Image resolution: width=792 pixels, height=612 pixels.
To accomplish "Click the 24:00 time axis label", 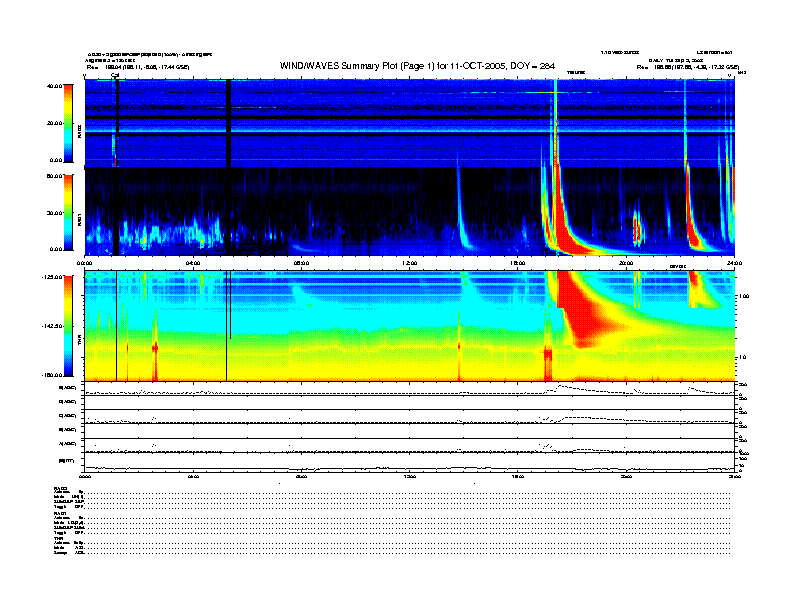I will coord(733,263).
